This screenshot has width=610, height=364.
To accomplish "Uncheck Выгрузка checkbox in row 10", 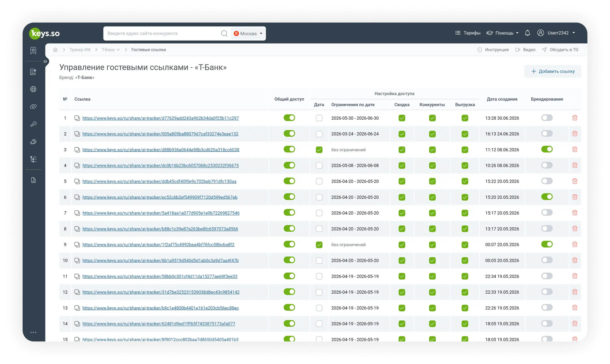I will point(465,260).
